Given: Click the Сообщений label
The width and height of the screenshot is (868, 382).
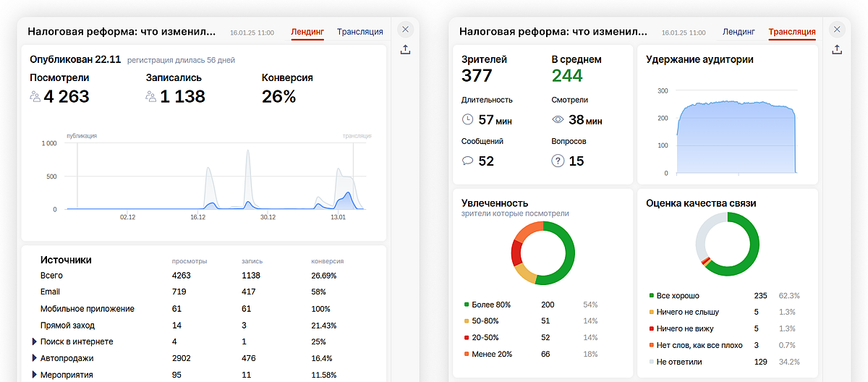Looking at the screenshot, I should tap(482, 142).
